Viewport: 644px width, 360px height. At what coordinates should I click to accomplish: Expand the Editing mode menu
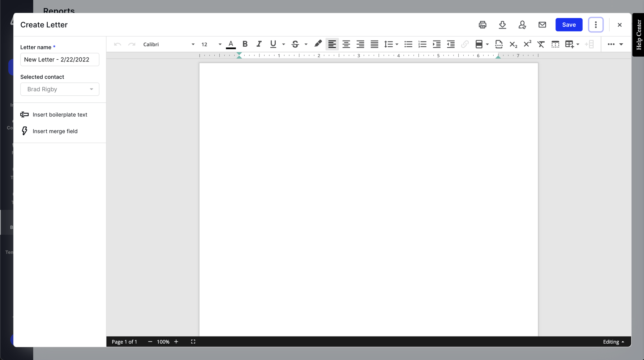point(613,342)
